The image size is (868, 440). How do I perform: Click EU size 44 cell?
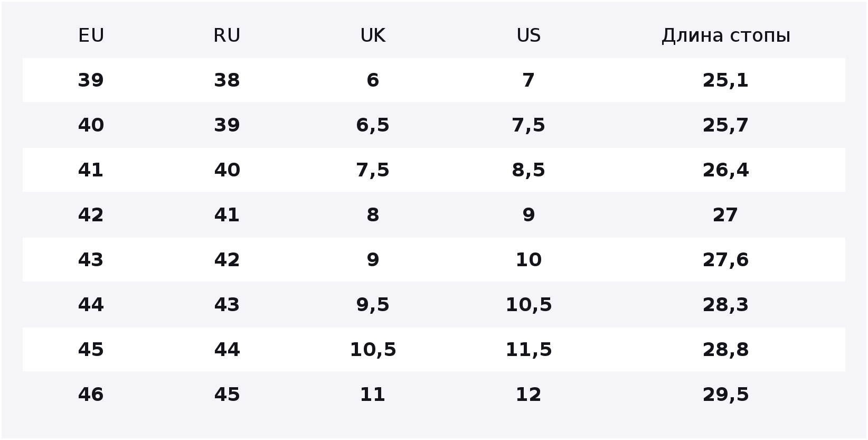91,305
